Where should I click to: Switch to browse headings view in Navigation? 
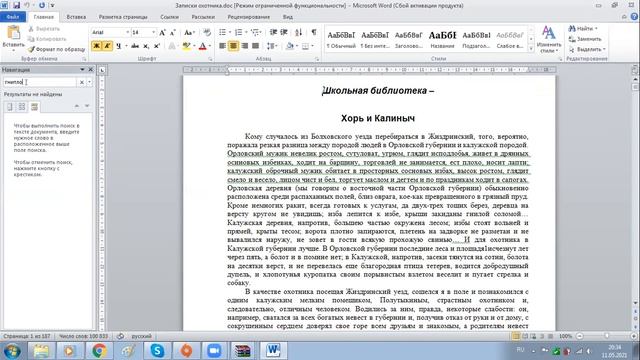(x=10, y=107)
